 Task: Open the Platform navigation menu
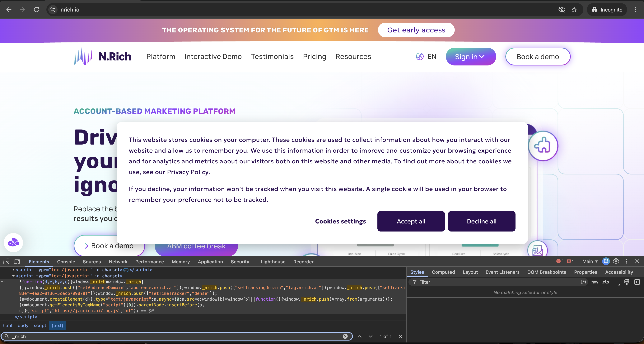point(161,57)
